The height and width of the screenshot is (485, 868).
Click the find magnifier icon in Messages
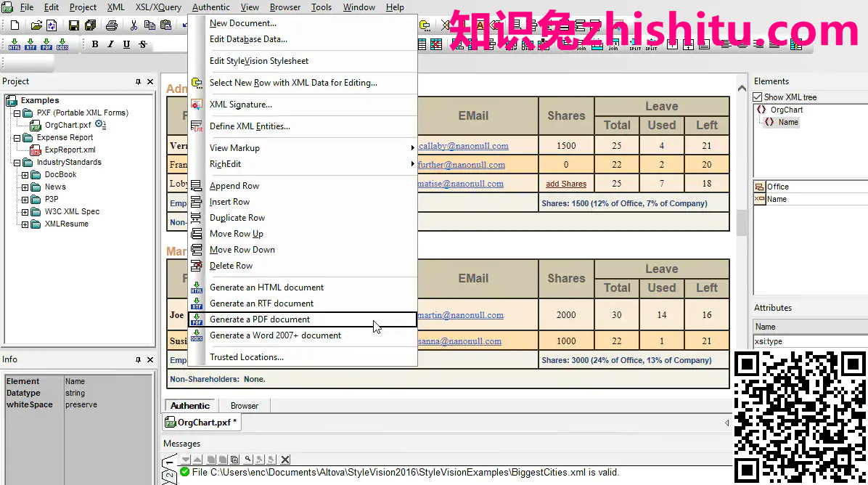click(x=248, y=460)
